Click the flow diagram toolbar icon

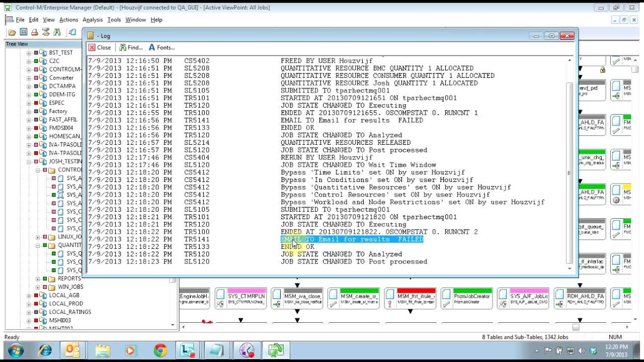(x=46, y=32)
